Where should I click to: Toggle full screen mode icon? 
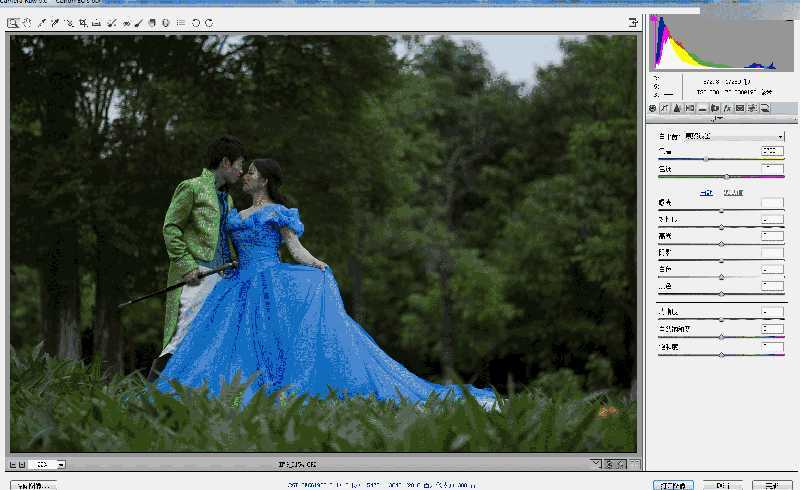click(x=633, y=22)
